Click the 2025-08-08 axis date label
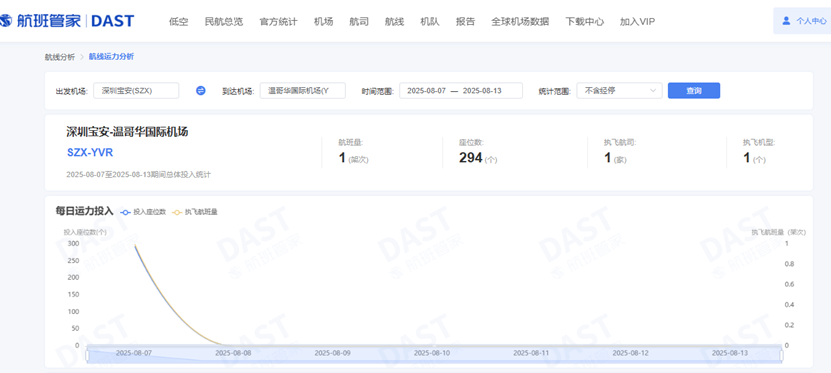831x373 pixels. click(x=233, y=352)
